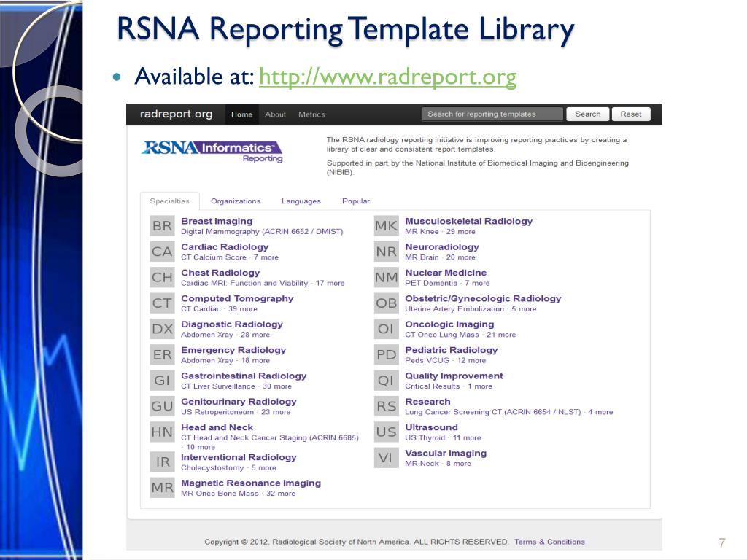Open the Cardiac Radiology heading link
The image size is (747, 560).
click(x=225, y=246)
